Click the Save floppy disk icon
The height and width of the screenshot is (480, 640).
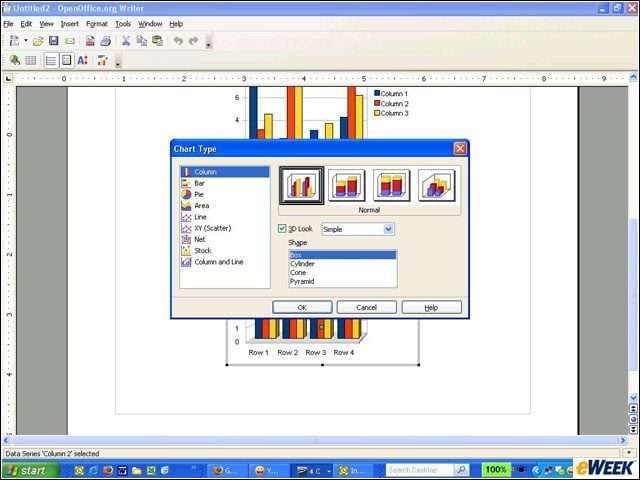(x=53, y=40)
